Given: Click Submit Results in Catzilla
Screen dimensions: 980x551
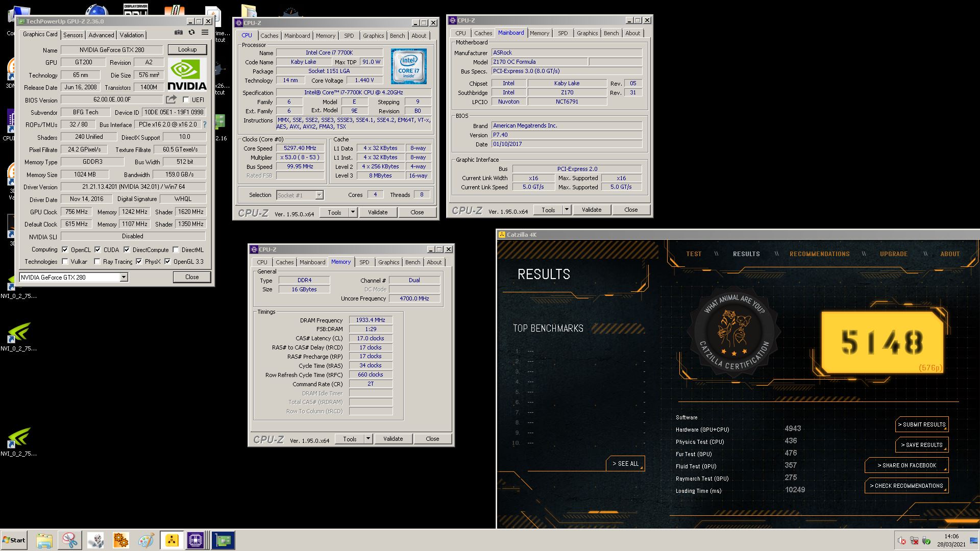Looking at the screenshot, I should click(x=922, y=424).
